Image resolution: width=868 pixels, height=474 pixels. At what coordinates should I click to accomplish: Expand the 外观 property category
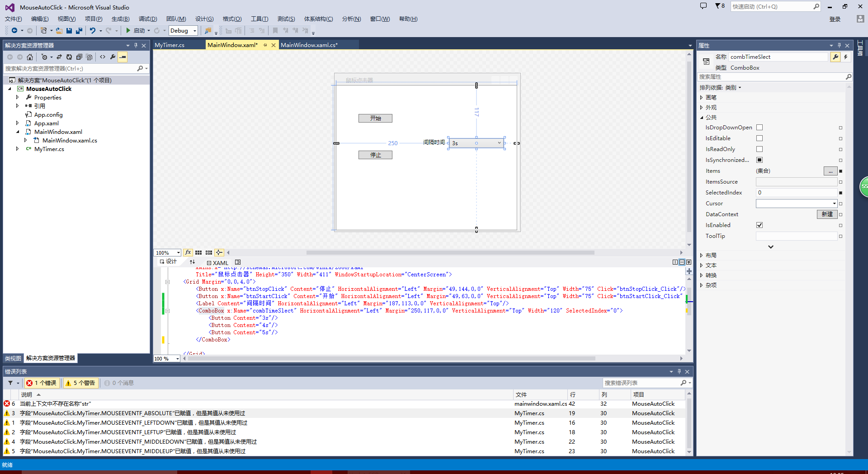point(702,108)
